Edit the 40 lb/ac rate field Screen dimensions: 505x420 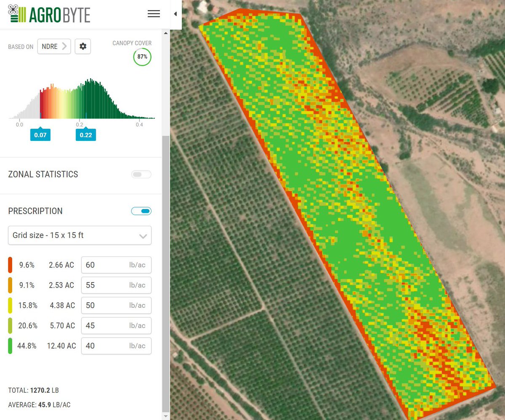tap(116, 346)
